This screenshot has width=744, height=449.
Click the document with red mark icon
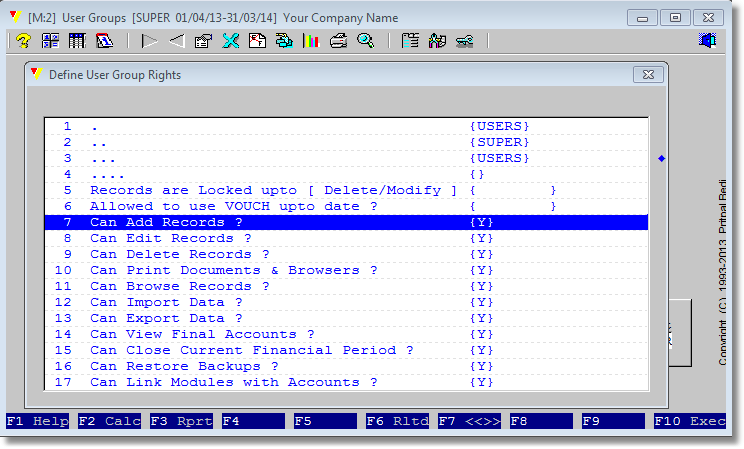(x=258, y=41)
